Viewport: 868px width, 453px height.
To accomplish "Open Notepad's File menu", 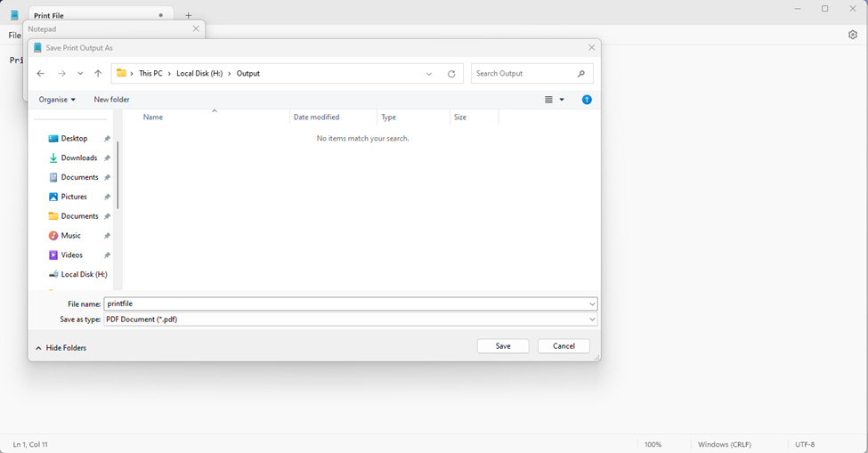I will tap(14, 36).
